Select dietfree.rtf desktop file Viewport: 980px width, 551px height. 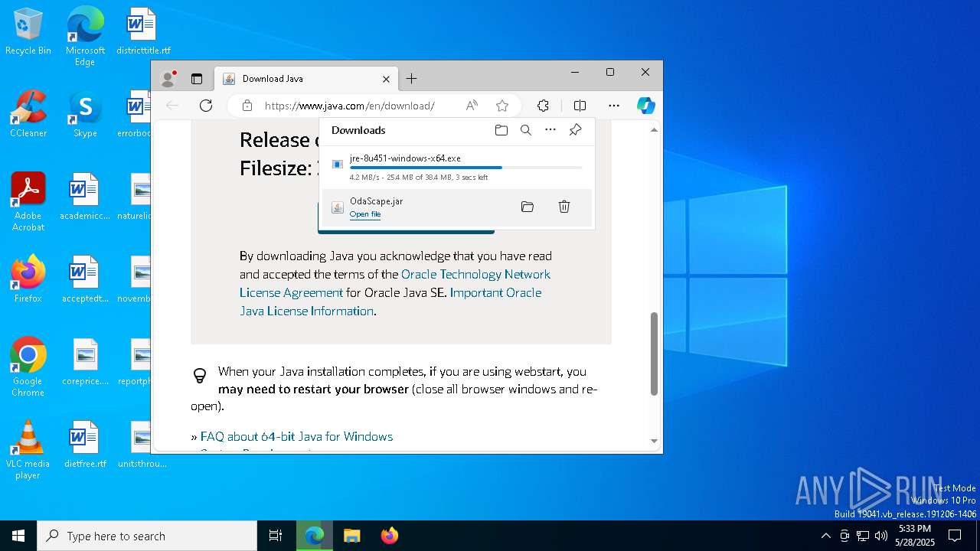85,445
